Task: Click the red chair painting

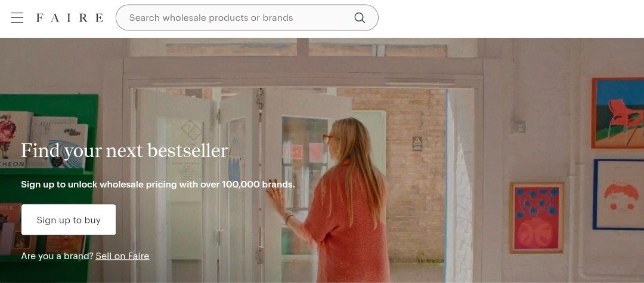Action: [618, 113]
